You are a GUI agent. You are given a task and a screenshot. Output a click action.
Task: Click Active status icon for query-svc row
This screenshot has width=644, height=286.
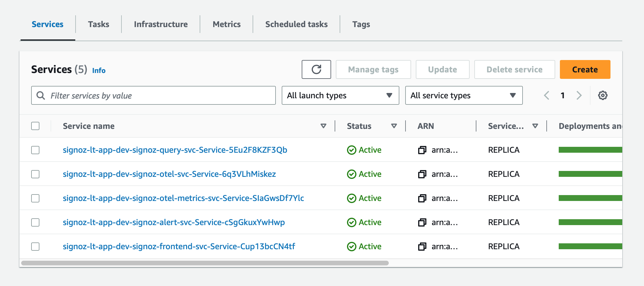tap(351, 150)
